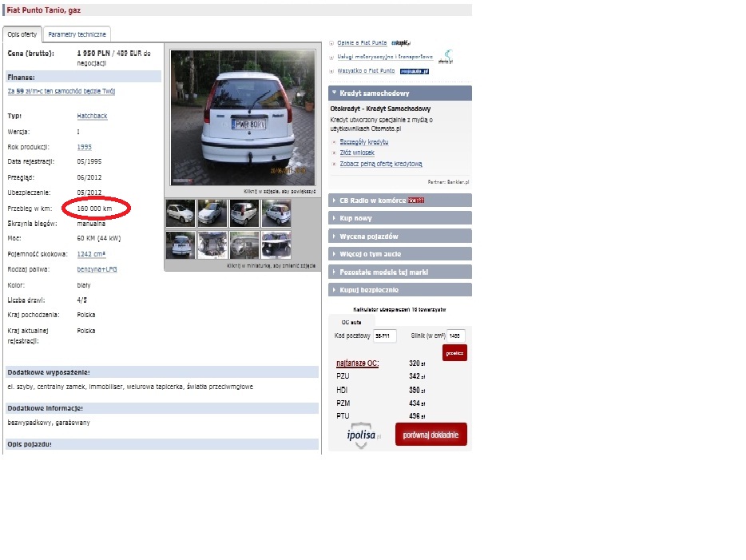Viewport: 746px width, 560px height.
Task: Open Szczegóły kredytu link
Action: [364, 141]
